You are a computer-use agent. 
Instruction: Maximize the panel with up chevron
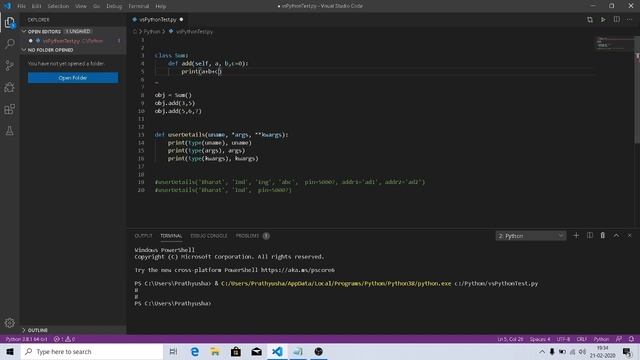[x=616, y=236]
